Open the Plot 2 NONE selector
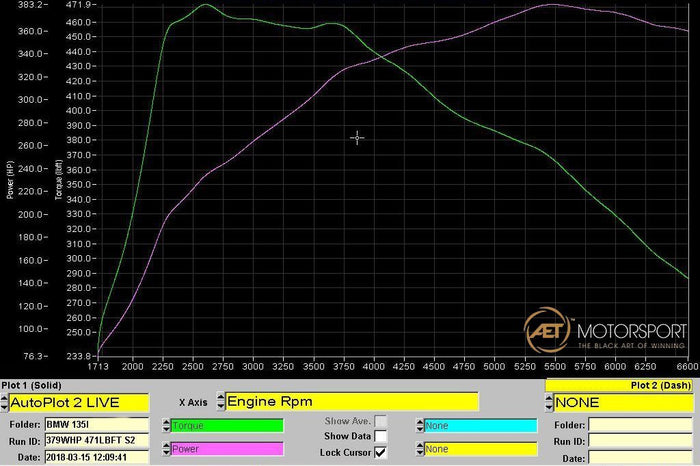This screenshot has width=700, height=466. 622,402
